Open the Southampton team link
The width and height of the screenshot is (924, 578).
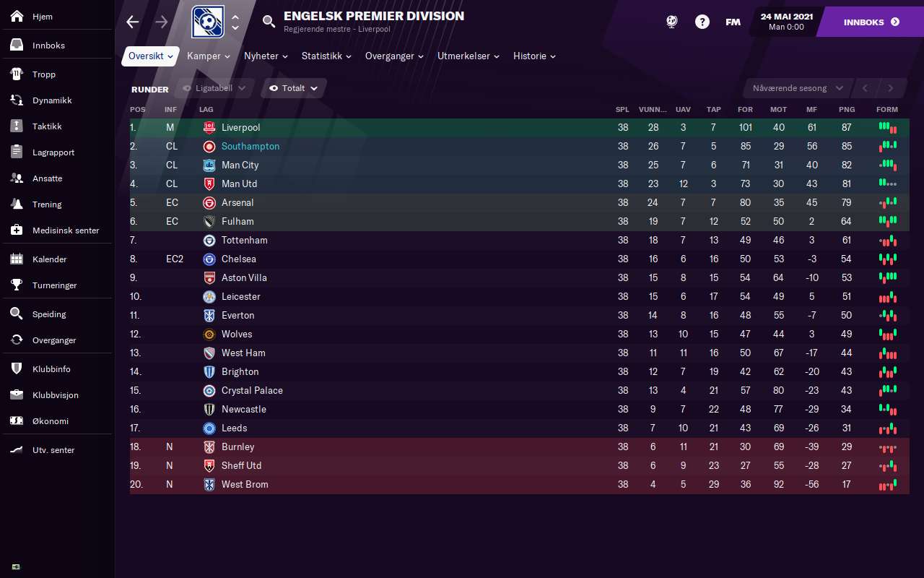250,146
